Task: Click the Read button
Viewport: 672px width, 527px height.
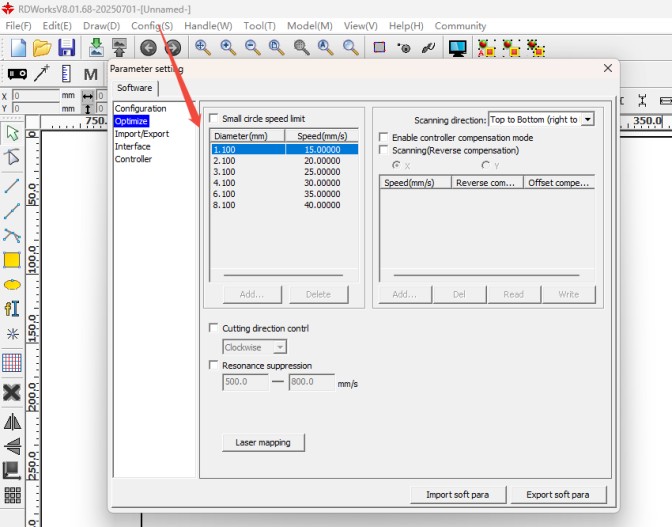Action: click(x=513, y=294)
